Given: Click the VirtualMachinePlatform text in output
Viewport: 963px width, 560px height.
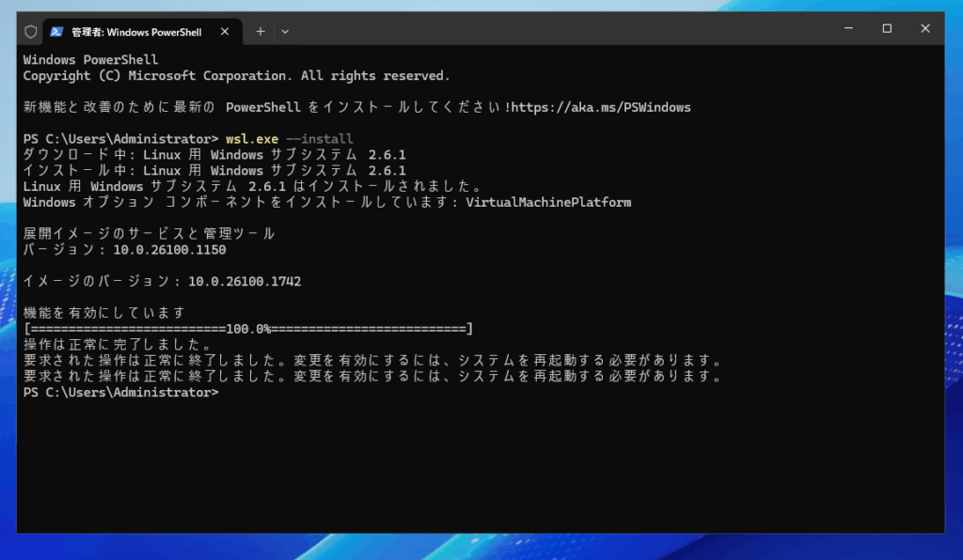Looking at the screenshot, I should [x=548, y=202].
